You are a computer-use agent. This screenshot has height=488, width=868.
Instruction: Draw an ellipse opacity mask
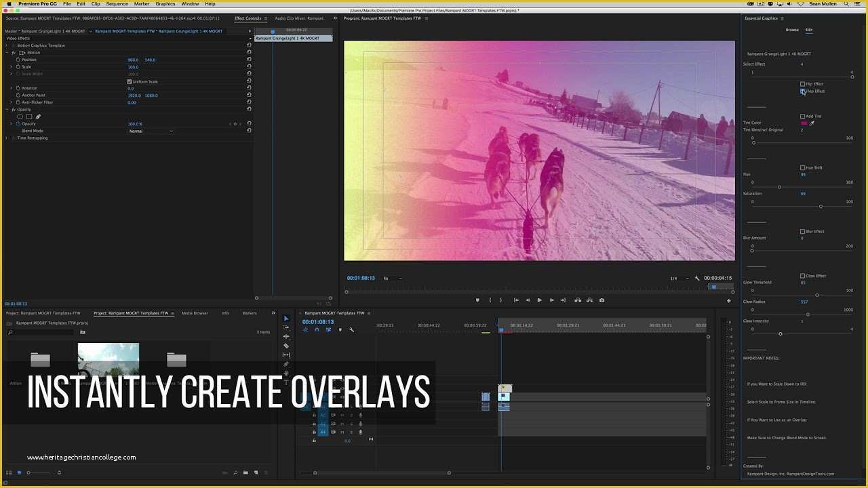point(20,117)
